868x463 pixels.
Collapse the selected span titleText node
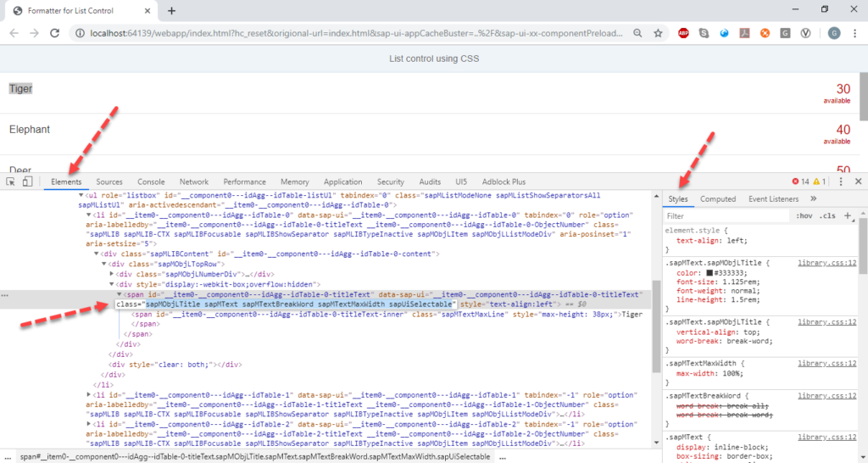click(120, 294)
